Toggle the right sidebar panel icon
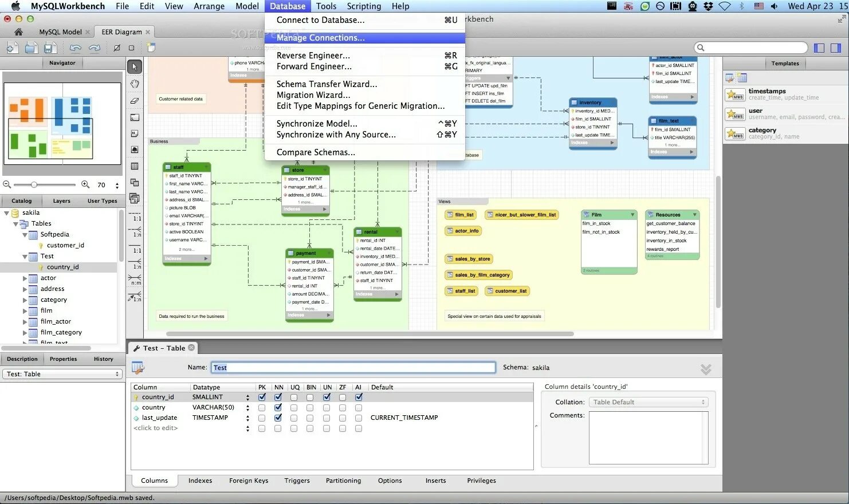Screen dimensions: 849x504 (836, 48)
